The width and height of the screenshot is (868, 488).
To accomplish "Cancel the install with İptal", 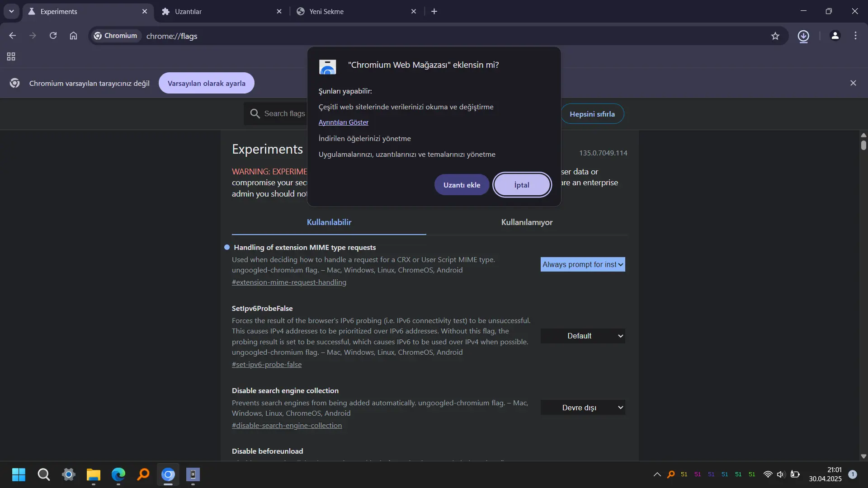I will 522,185.
